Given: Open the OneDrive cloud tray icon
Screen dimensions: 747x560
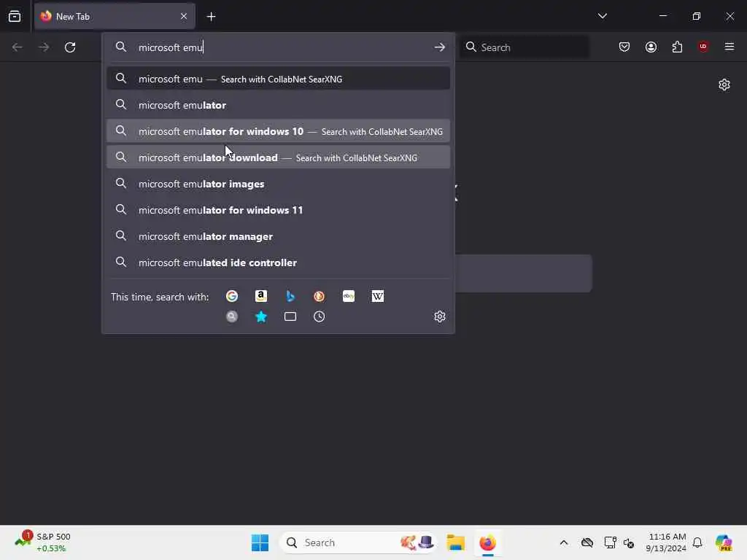Looking at the screenshot, I should pos(587,542).
